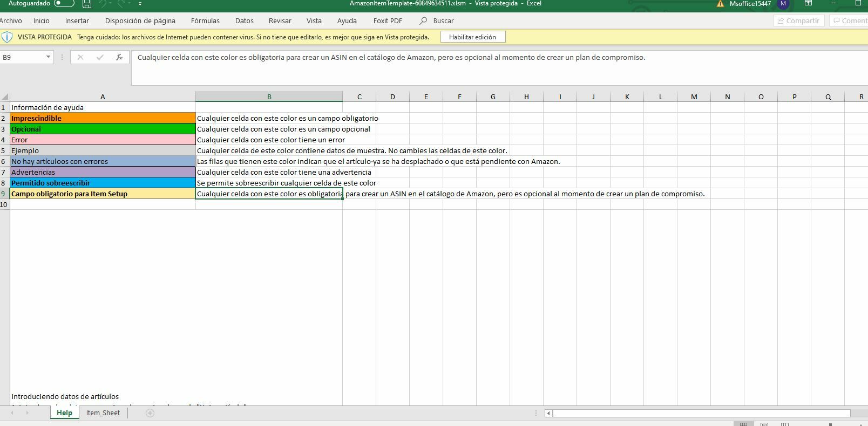Screen dimensions: 868x426
Task: Click the grey Ejemplo cell
Action: 103,150
